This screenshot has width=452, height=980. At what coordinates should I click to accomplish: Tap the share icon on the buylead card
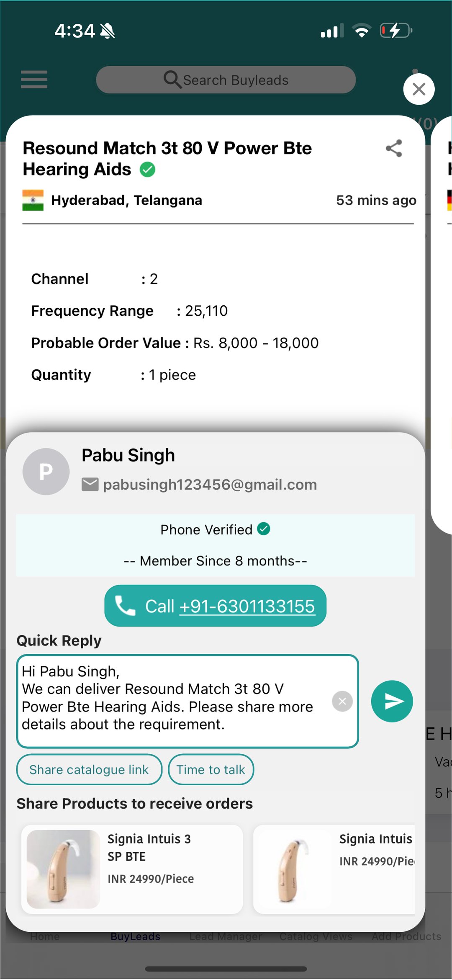[x=394, y=148]
